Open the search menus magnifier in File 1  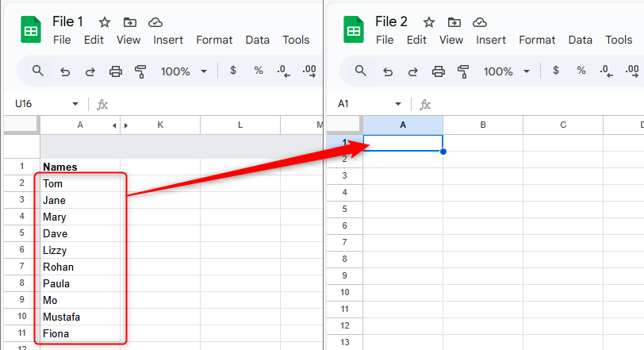[x=38, y=71]
